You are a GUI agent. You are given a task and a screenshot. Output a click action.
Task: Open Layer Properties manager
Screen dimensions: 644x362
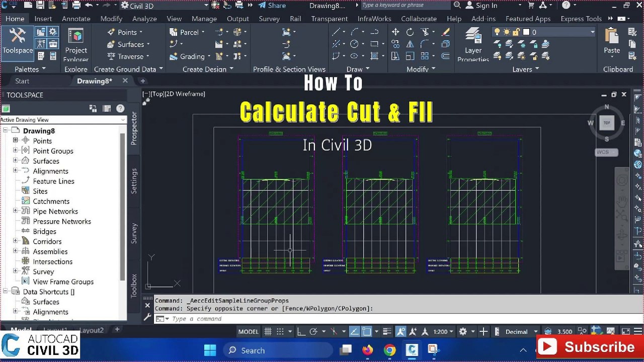click(x=473, y=44)
